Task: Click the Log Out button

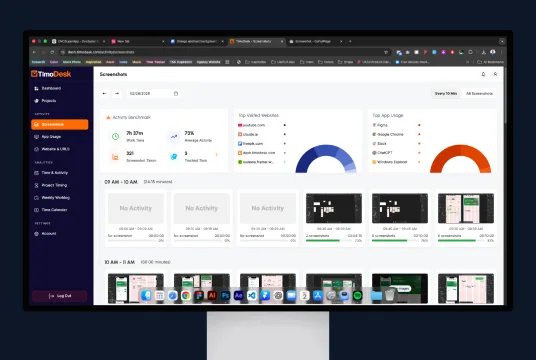Action: (59, 296)
